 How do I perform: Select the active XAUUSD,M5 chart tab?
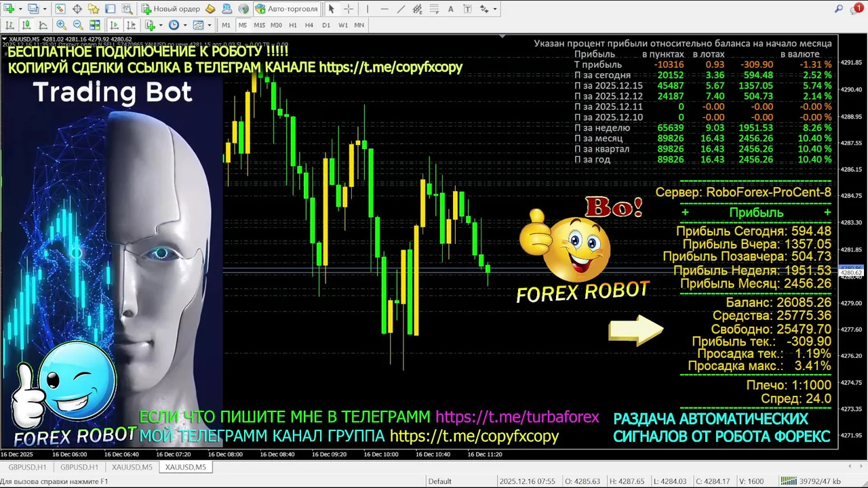coord(186,467)
